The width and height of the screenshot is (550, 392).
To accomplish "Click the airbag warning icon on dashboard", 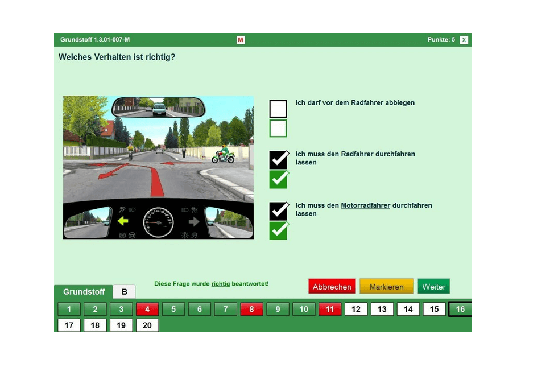I will 121,208.
